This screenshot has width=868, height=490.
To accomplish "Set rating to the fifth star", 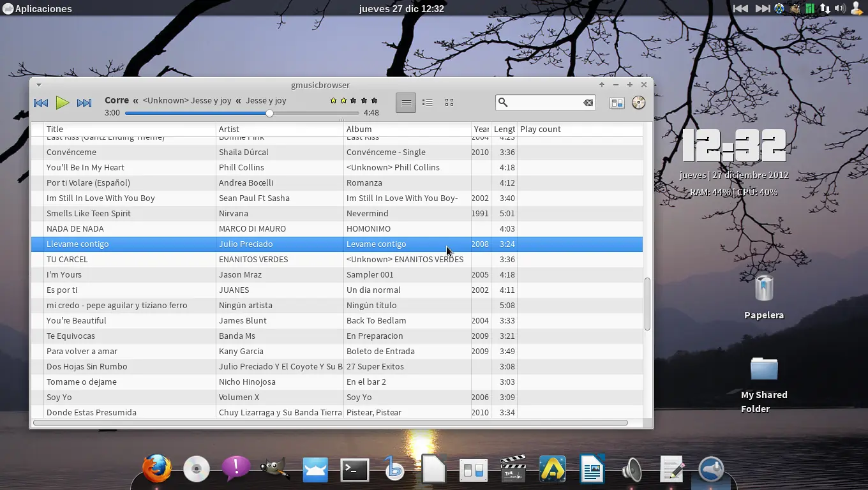I will pos(375,101).
